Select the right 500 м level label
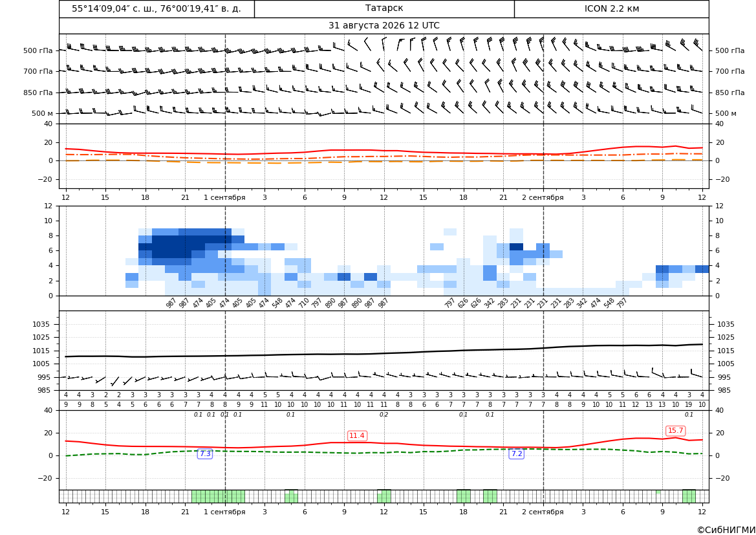The width and height of the screenshot is (756, 535). tap(726, 113)
